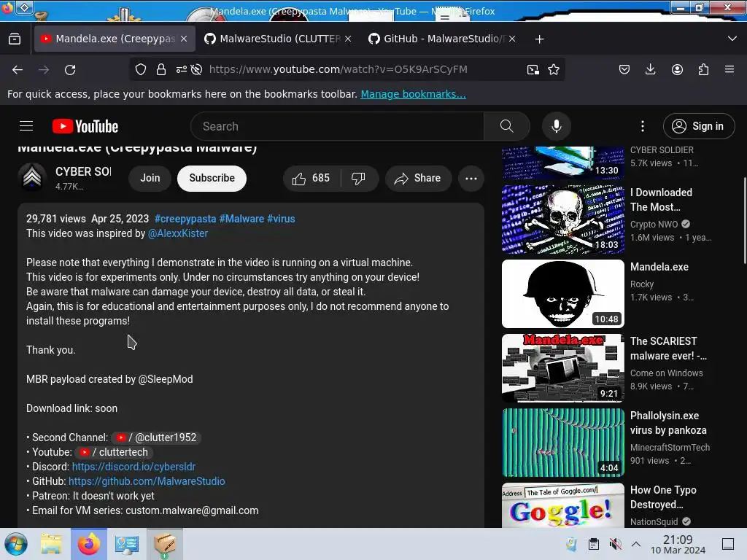Show site security padlock info
This screenshot has width=747, height=560.
click(161, 69)
